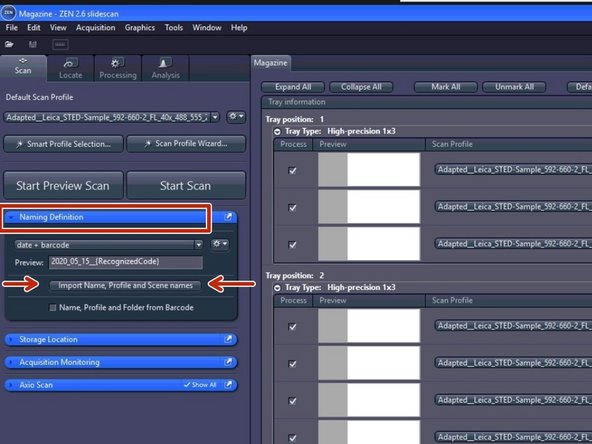Undock the Storage Location panel via pop-out icon
The image size is (592, 444).
pyautogui.click(x=228, y=339)
